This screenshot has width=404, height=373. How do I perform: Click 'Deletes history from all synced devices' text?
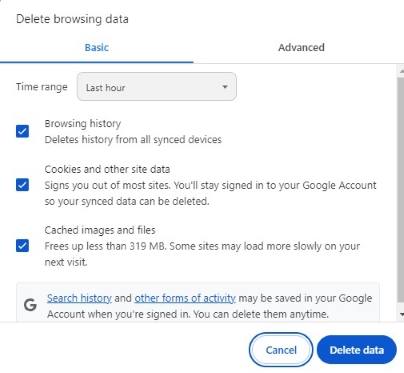tap(133, 139)
